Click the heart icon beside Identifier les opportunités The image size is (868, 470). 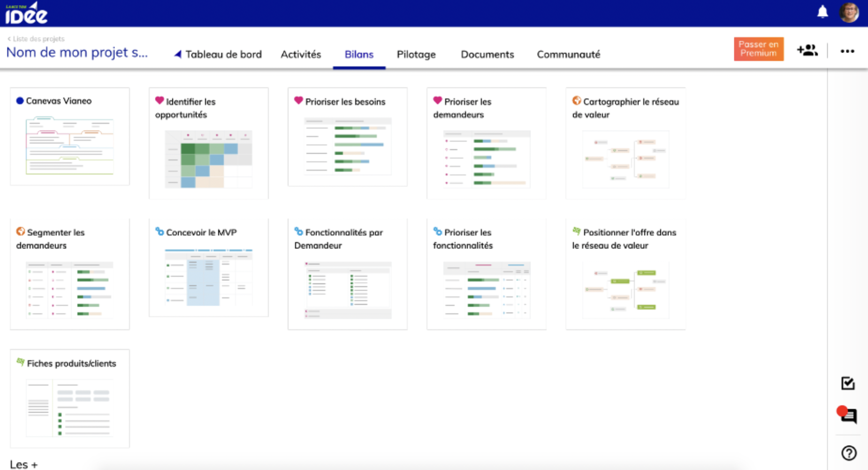[x=160, y=100]
